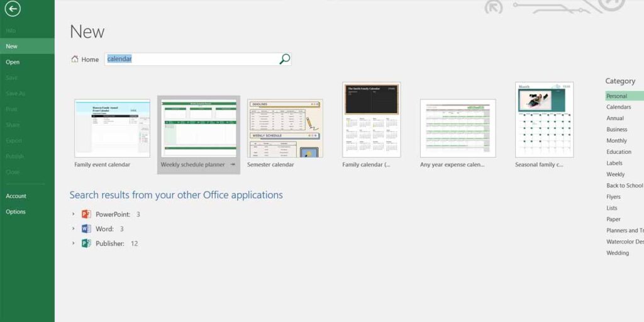Open Family event calendar template thumbnail
Image resolution: width=644 pixels, height=322 pixels.
tap(112, 128)
